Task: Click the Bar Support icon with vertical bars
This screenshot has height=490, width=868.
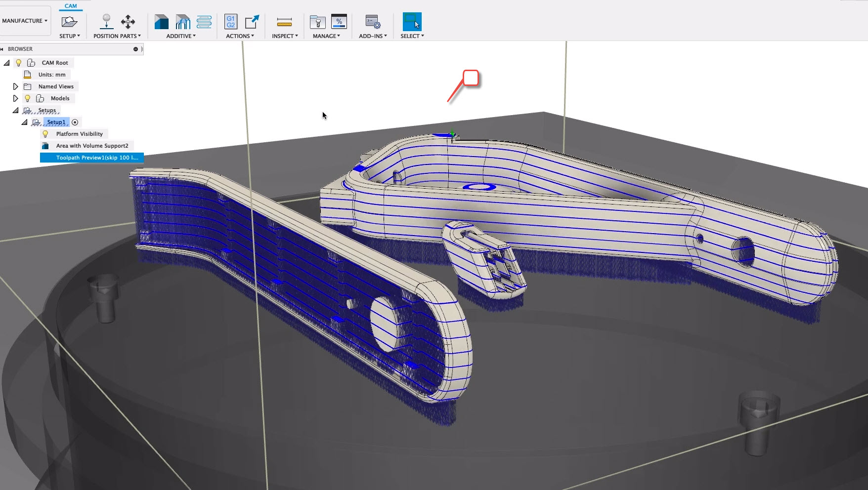Action: (183, 22)
